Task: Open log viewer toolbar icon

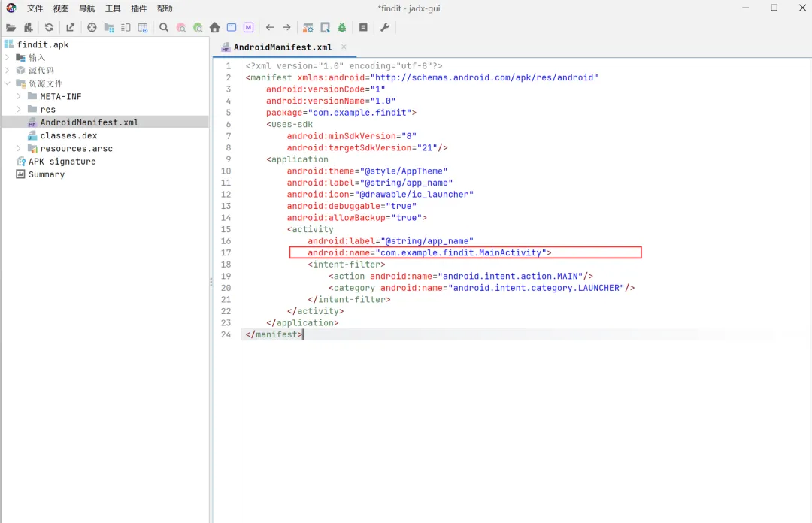Action: click(x=364, y=28)
